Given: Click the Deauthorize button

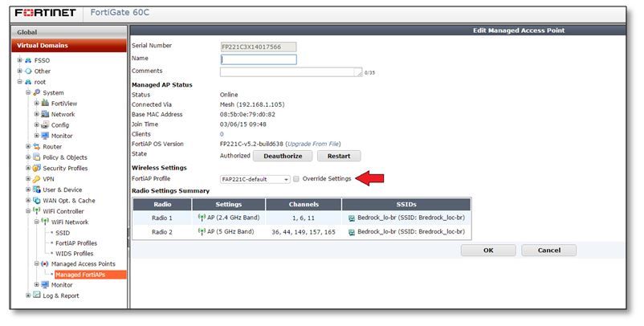Looking at the screenshot, I should (x=283, y=156).
